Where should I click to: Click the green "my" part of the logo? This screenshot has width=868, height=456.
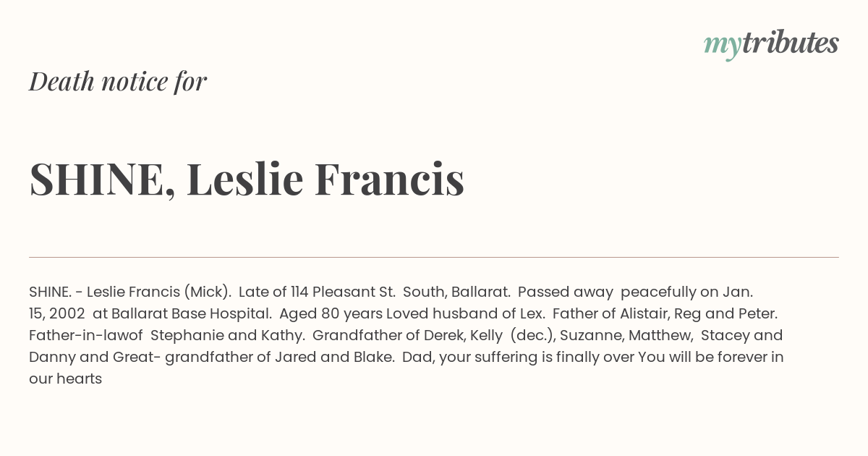click(722, 45)
